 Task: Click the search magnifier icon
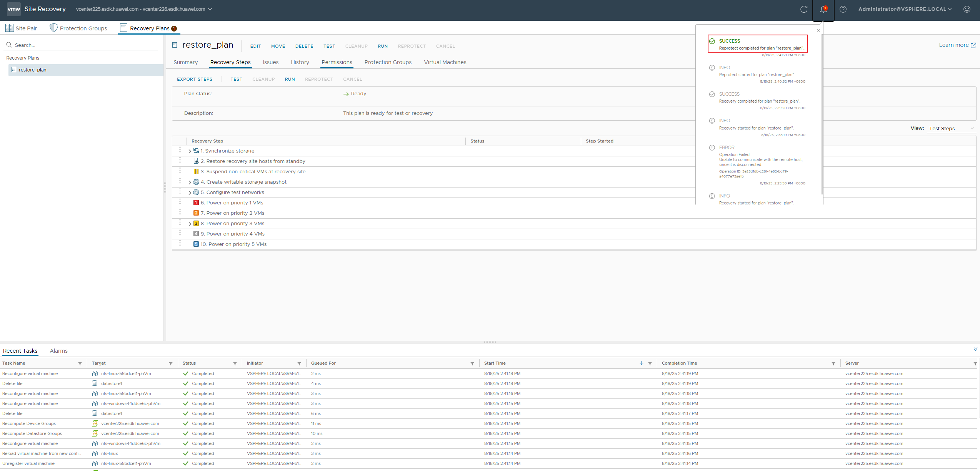tap(9, 45)
